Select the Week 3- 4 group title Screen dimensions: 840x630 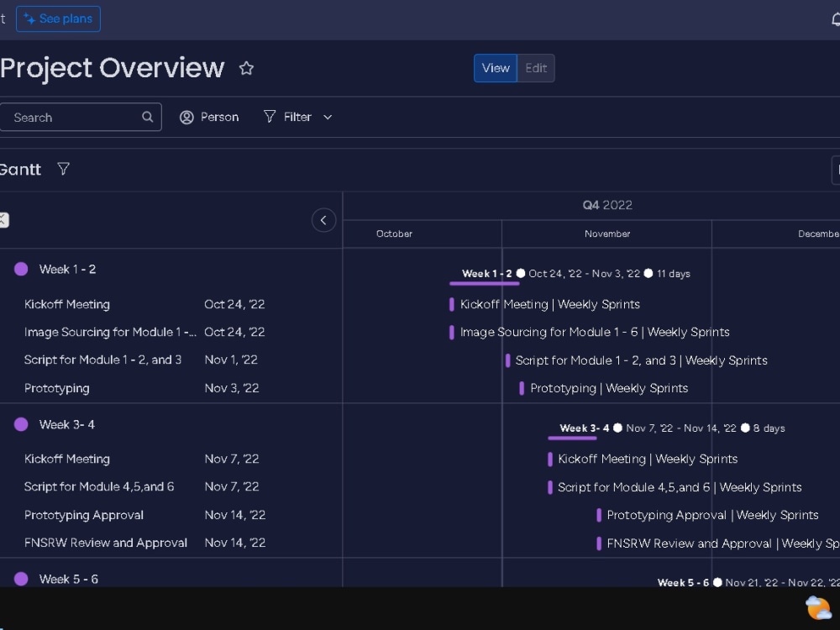coord(67,424)
